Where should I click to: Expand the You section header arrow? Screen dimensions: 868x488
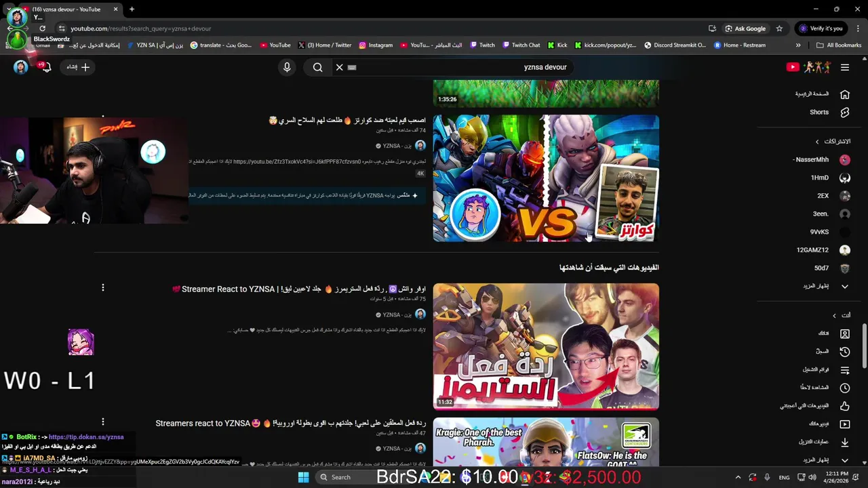(x=834, y=315)
